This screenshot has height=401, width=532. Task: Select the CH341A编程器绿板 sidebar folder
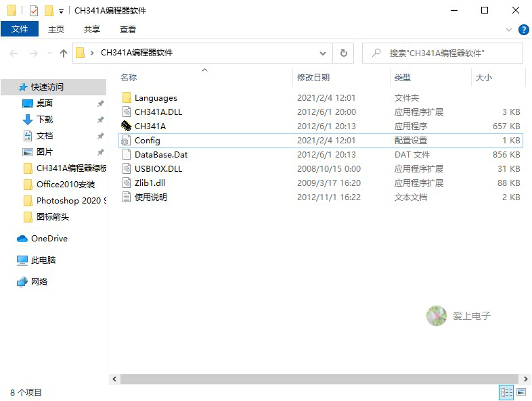click(x=64, y=168)
